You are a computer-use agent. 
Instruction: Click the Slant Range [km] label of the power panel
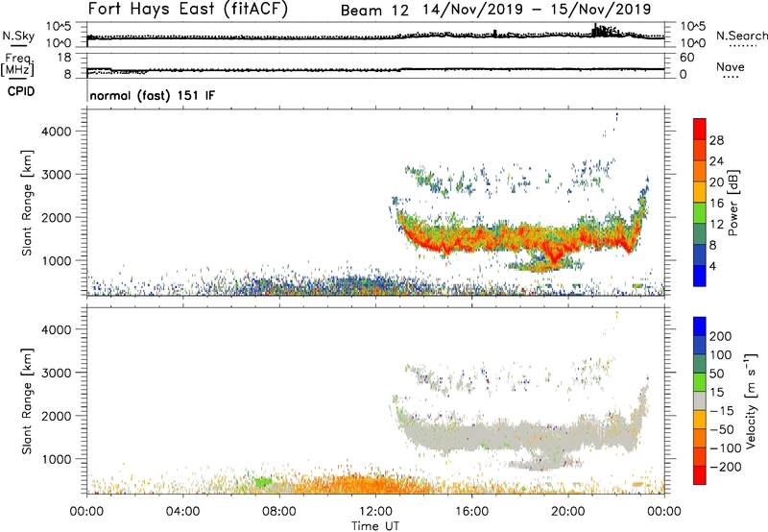[x=27, y=203]
